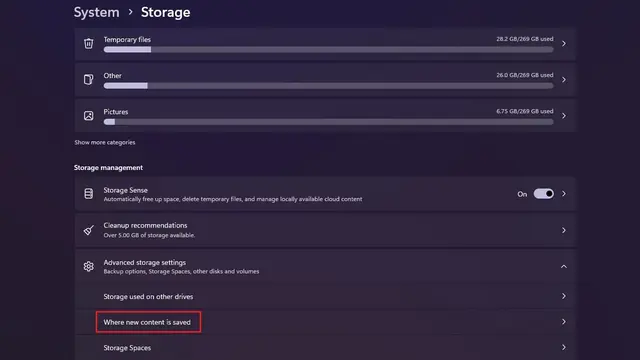
Task: Collapse Advanced storage settings with up chevron
Action: [x=564, y=267]
